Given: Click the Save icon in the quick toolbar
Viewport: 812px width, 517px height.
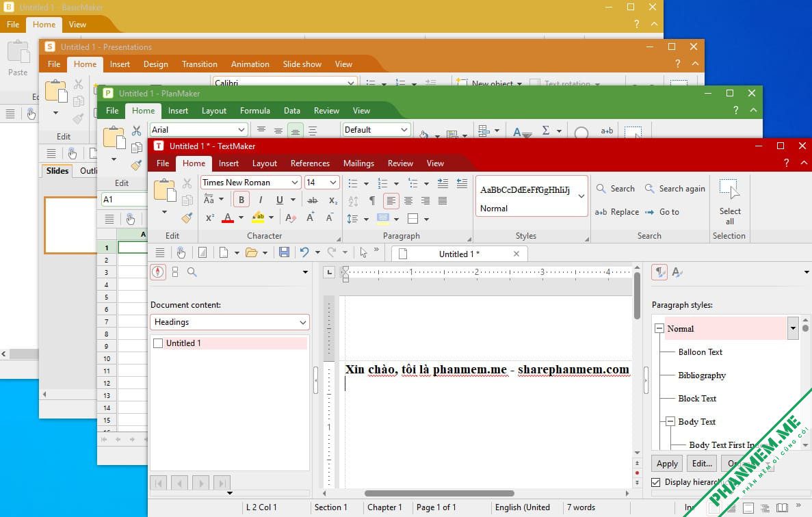Looking at the screenshot, I should 284,252.
